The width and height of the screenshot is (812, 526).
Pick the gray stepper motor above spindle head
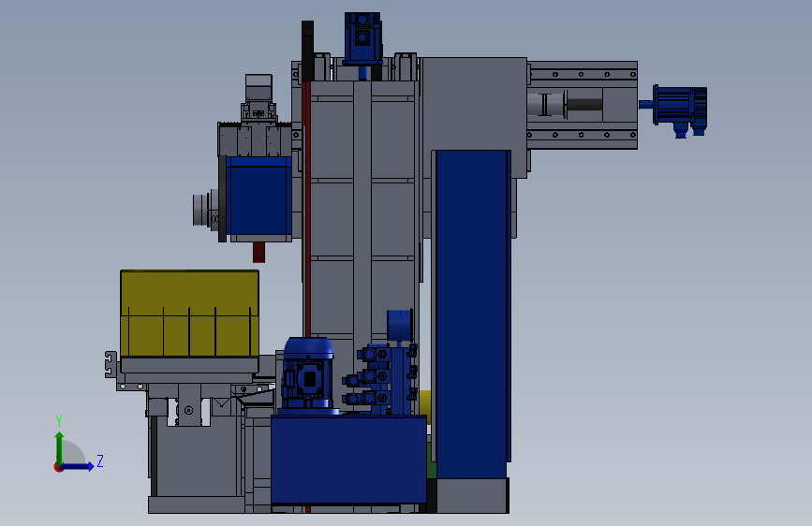258,97
